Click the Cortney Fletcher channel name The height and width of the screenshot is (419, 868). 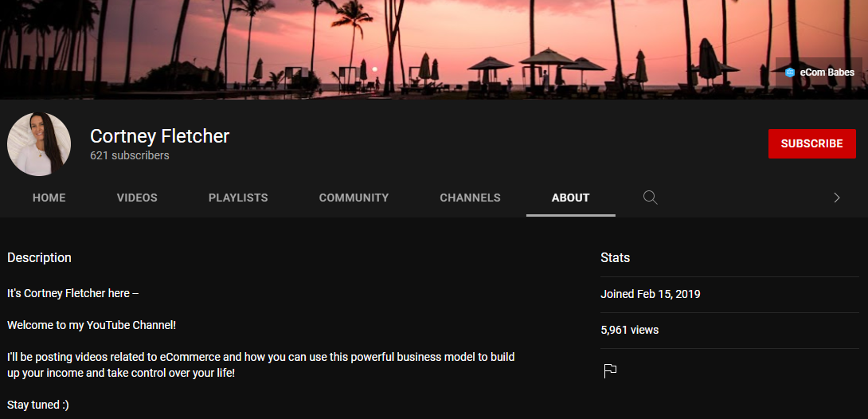(x=159, y=136)
